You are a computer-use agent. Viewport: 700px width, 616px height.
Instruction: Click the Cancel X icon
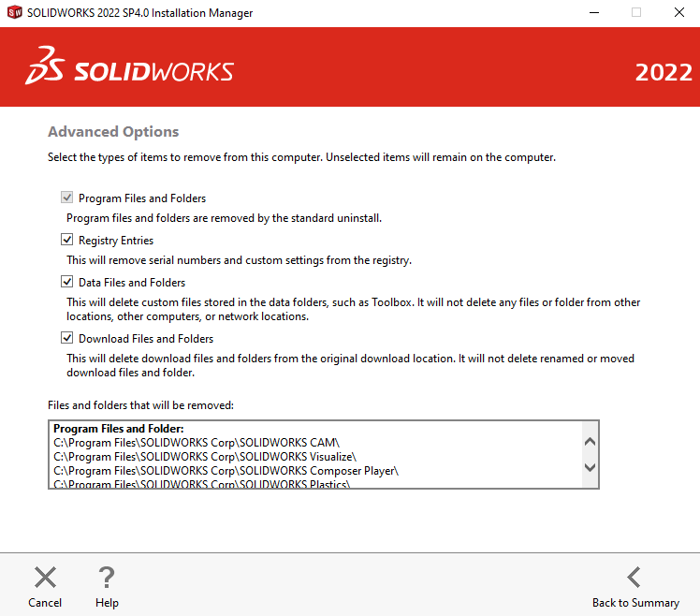pos(45,578)
